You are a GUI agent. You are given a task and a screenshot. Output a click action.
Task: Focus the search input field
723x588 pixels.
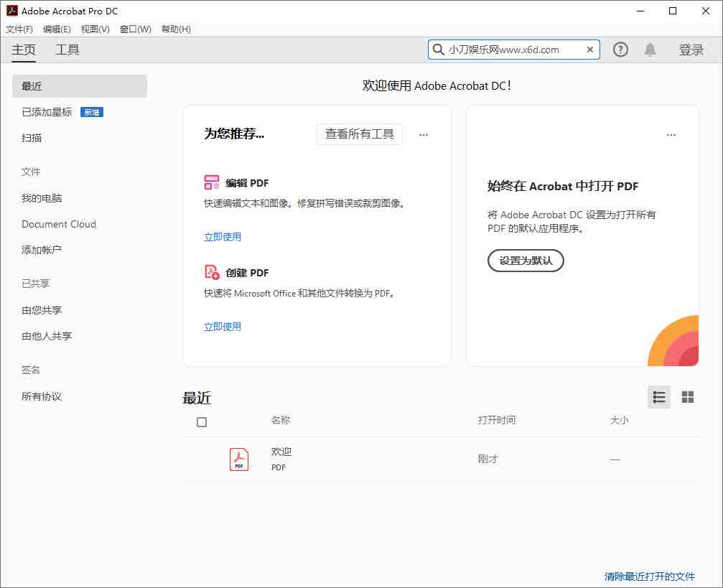[x=514, y=50]
